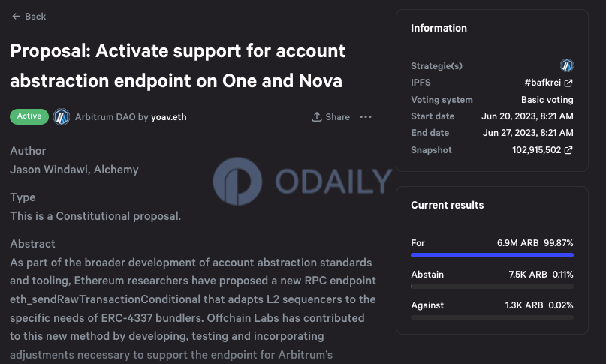Click the For vote progress bar
The image size is (606, 364).
[x=492, y=255]
